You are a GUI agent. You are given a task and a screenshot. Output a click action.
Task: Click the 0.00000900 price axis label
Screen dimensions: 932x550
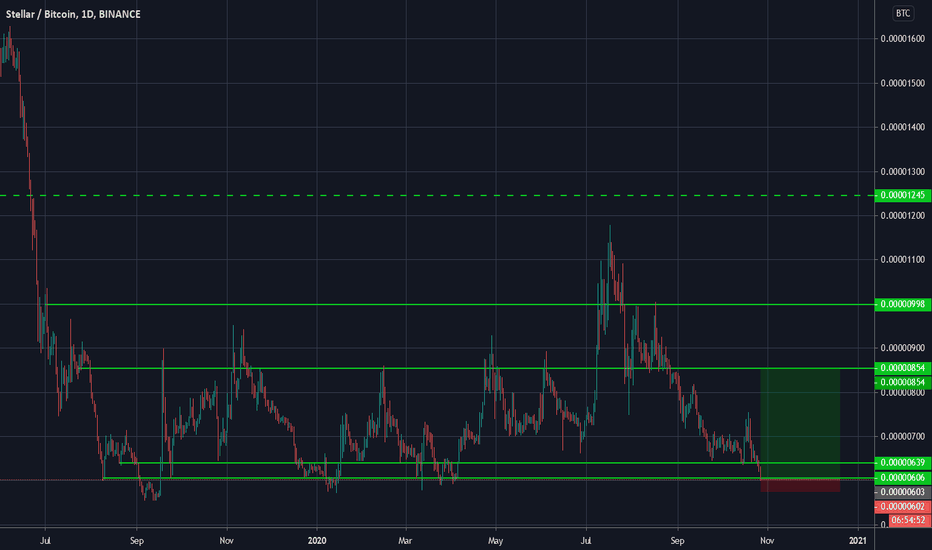point(903,348)
